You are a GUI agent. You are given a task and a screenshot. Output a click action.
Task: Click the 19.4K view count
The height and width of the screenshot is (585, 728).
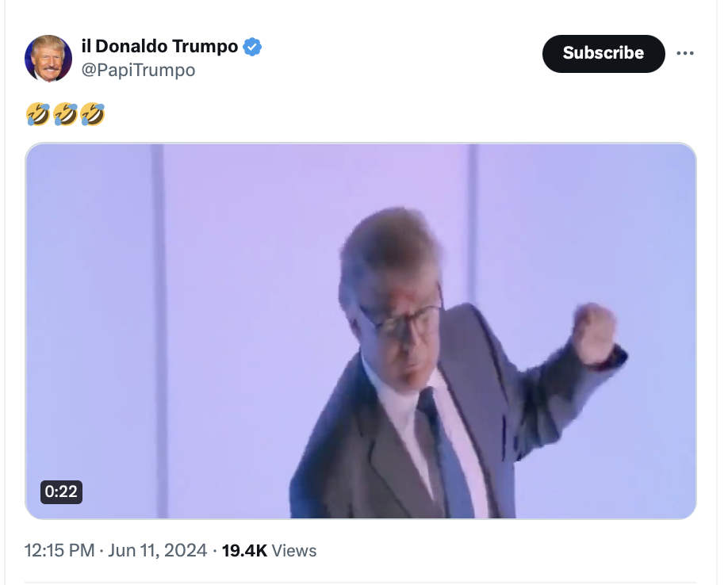(244, 550)
